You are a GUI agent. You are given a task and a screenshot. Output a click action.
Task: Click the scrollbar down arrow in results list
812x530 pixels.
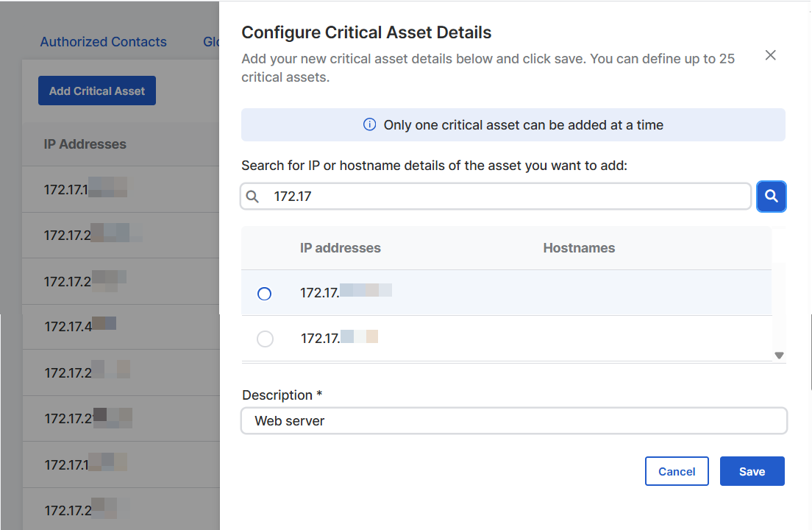click(x=779, y=355)
